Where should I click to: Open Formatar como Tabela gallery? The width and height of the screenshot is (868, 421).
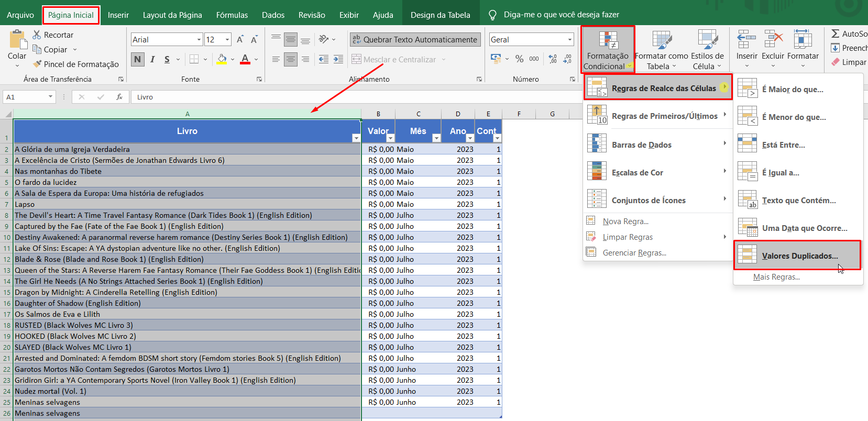coord(662,50)
